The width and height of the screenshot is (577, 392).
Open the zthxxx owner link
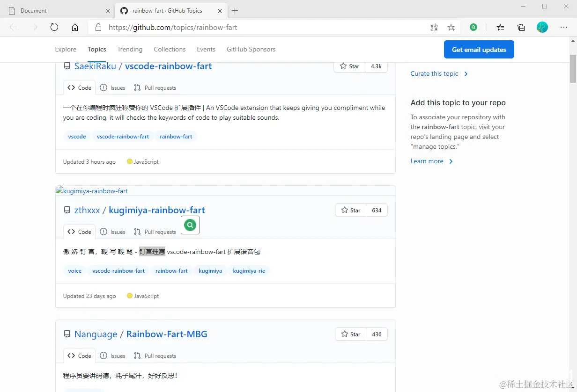[x=87, y=210]
